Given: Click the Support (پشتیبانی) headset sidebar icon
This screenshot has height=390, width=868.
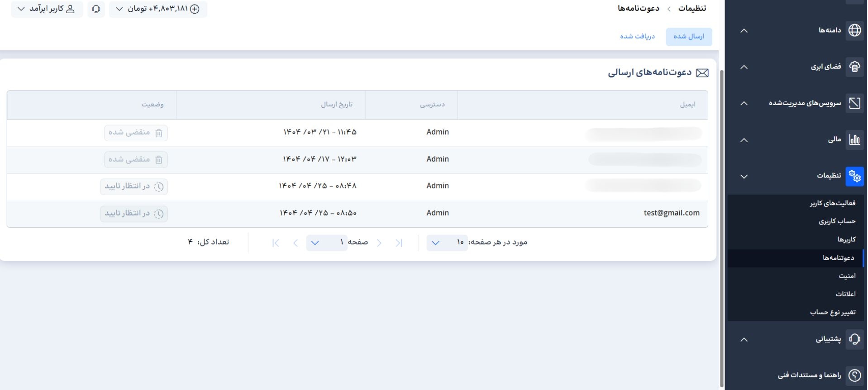Looking at the screenshot, I should pos(854,339).
